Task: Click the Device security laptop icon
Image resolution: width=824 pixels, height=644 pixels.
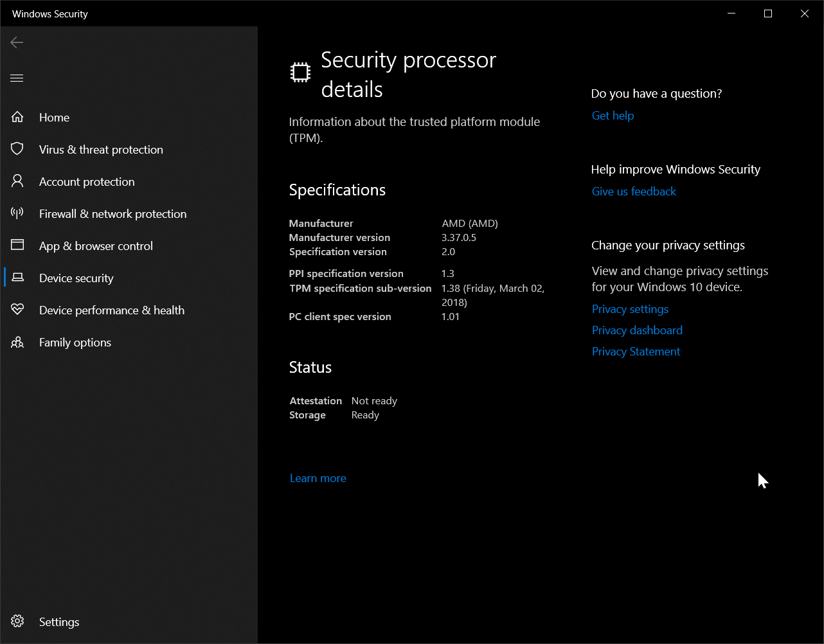Action: [17, 278]
